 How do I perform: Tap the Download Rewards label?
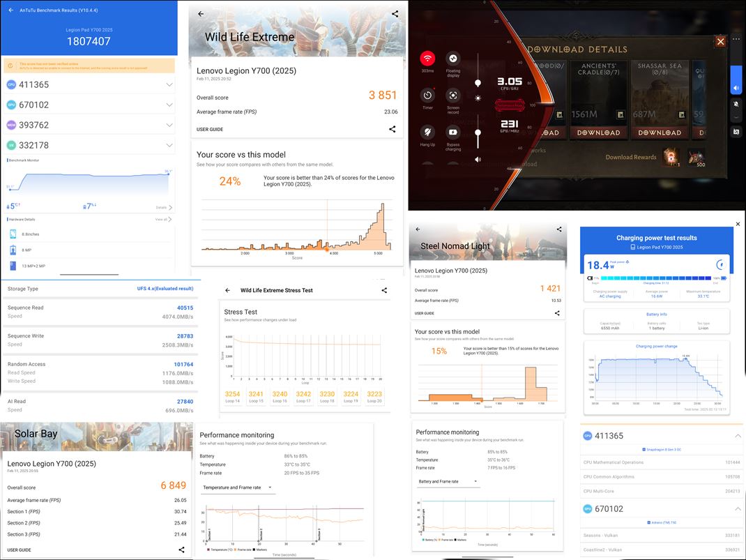tap(631, 157)
